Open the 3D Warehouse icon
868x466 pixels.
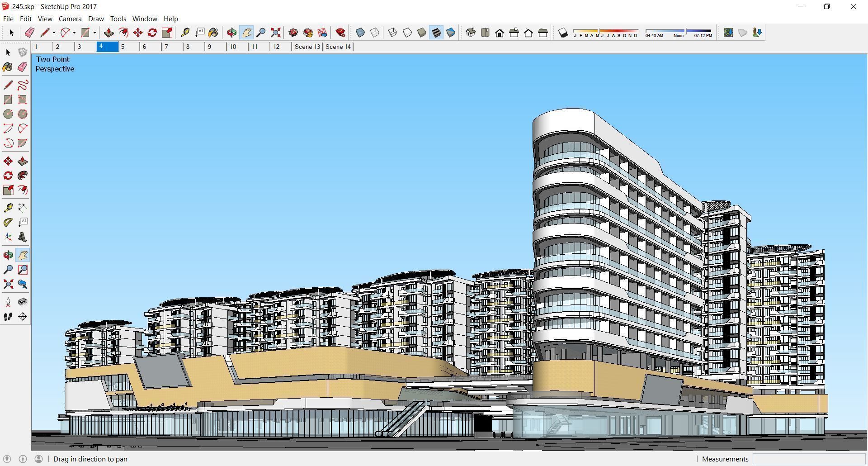click(293, 33)
